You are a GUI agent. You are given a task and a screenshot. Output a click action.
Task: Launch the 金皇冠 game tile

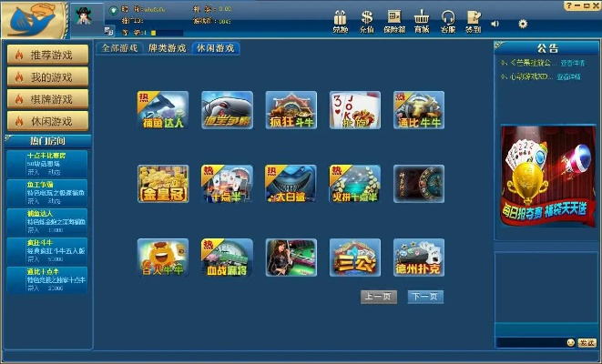pos(163,184)
